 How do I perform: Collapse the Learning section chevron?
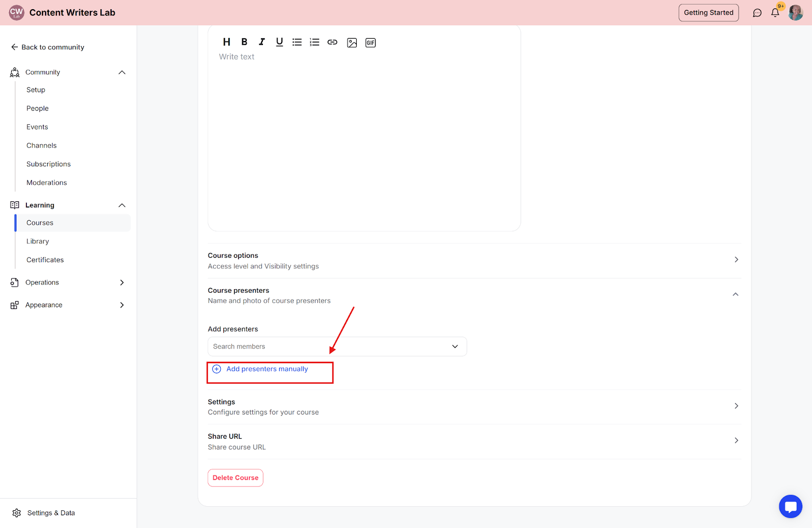pos(122,205)
